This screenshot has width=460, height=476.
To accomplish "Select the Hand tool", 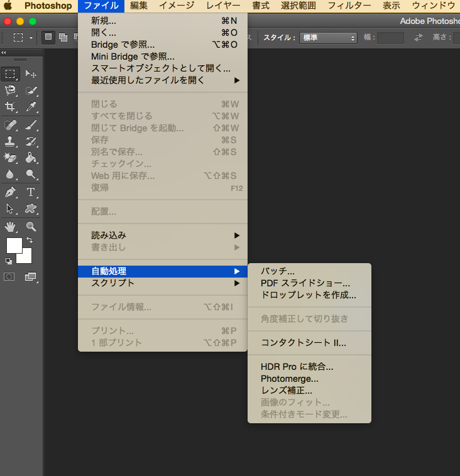I will 10,227.
